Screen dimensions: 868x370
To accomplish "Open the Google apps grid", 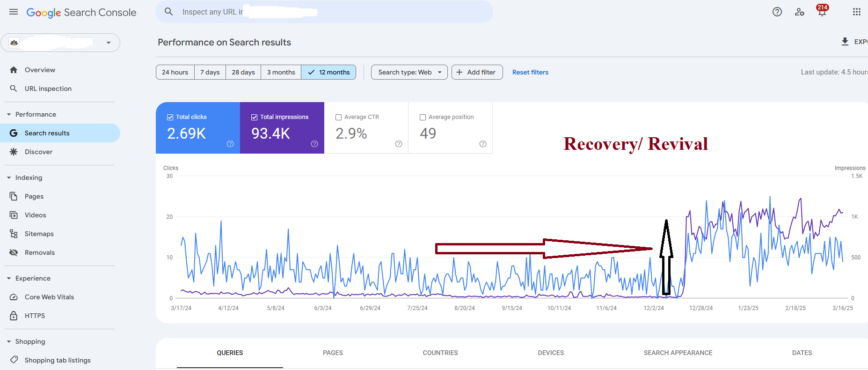I will point(856,12).
